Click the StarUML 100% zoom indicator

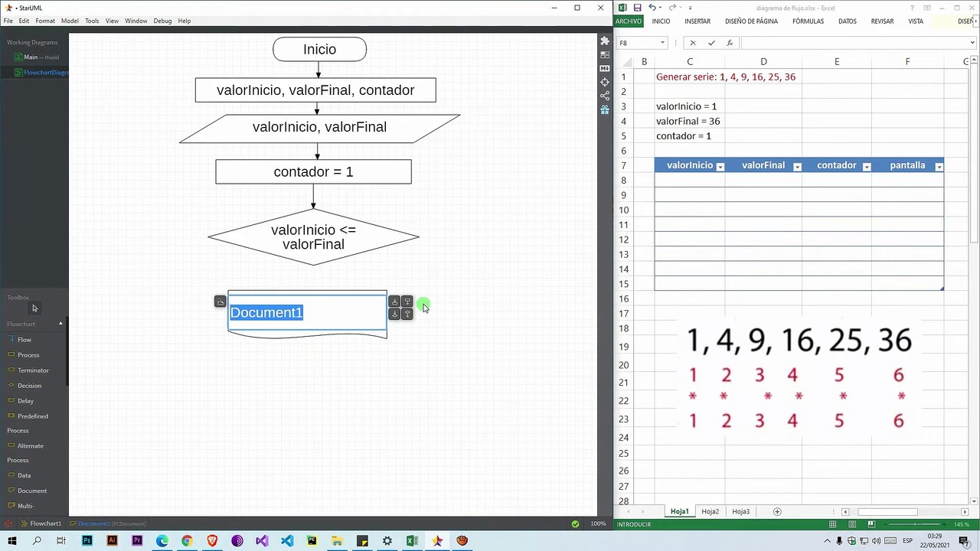click(x=598, y=524)
